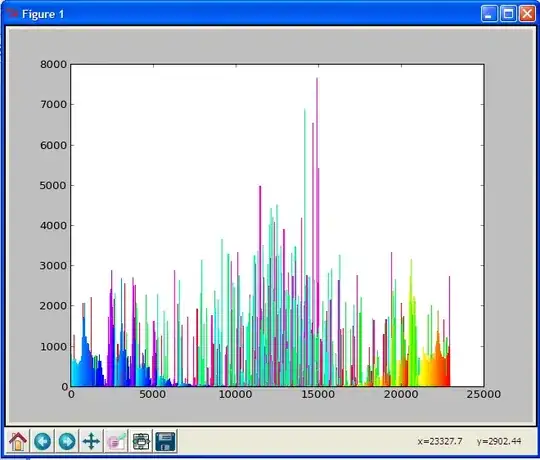540x460 pixels.
Task: Activate the Pan axes cross-arrows tool
Action: [91, 441]
